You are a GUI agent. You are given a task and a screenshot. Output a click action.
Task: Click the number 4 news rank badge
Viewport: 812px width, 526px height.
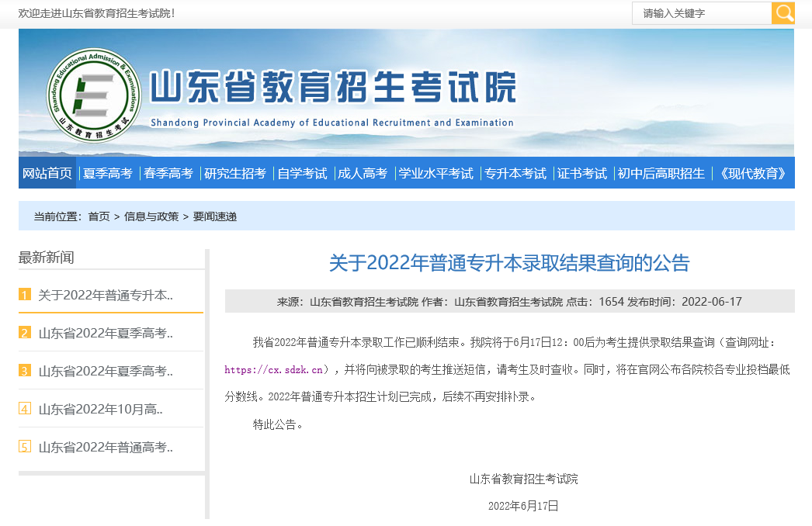pos(25,409)
